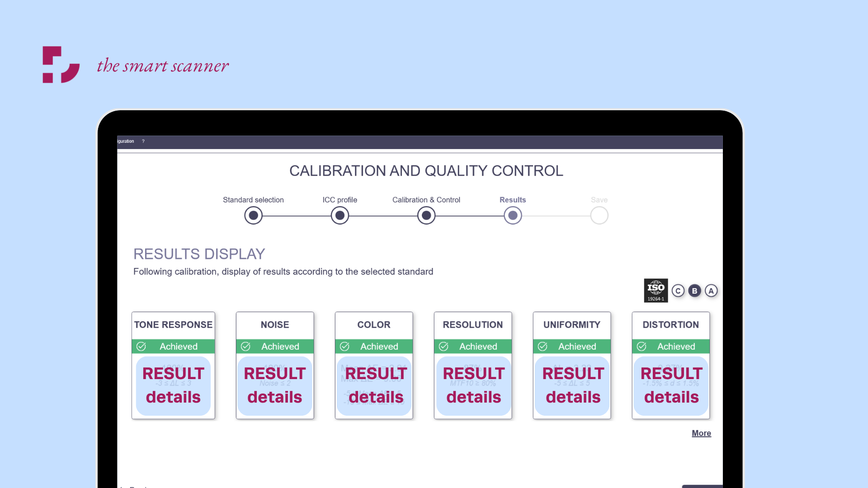Click the Uniformity achieved checkmark icon

tap(542, 347)
